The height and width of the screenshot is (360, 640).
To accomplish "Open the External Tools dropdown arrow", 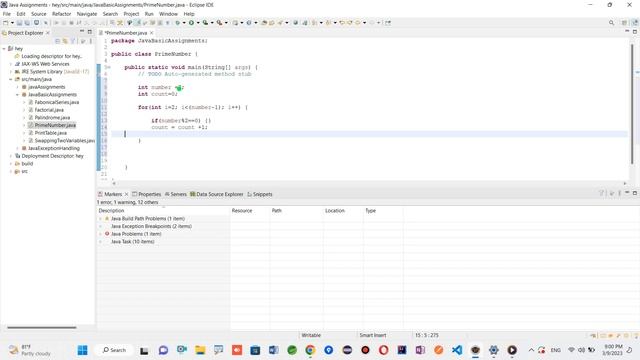I will pos(226,23).
